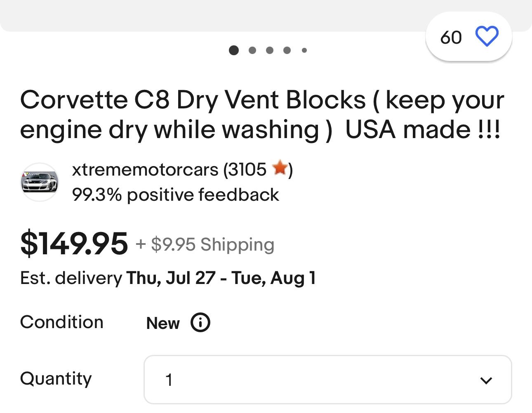Click the last carousel dot

pos(304,50)
